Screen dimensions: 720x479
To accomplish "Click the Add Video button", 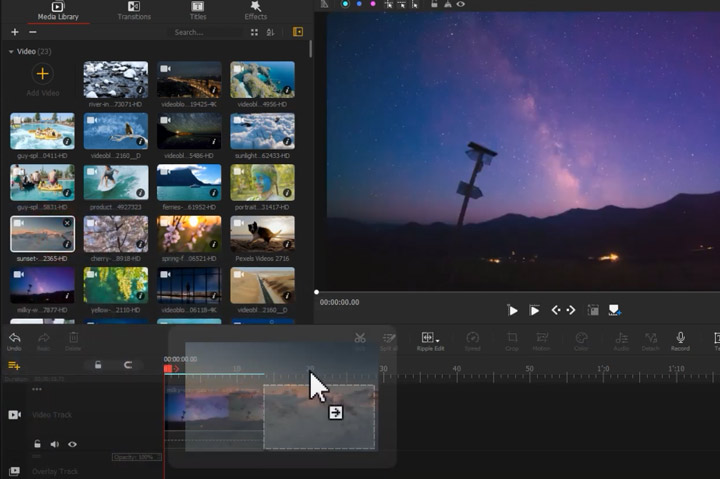I will 42,74.
